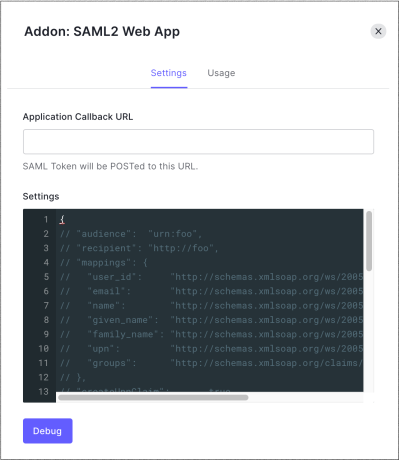
Task: Click the "upn" mapping on line 10
Action: tap(212, 348)
